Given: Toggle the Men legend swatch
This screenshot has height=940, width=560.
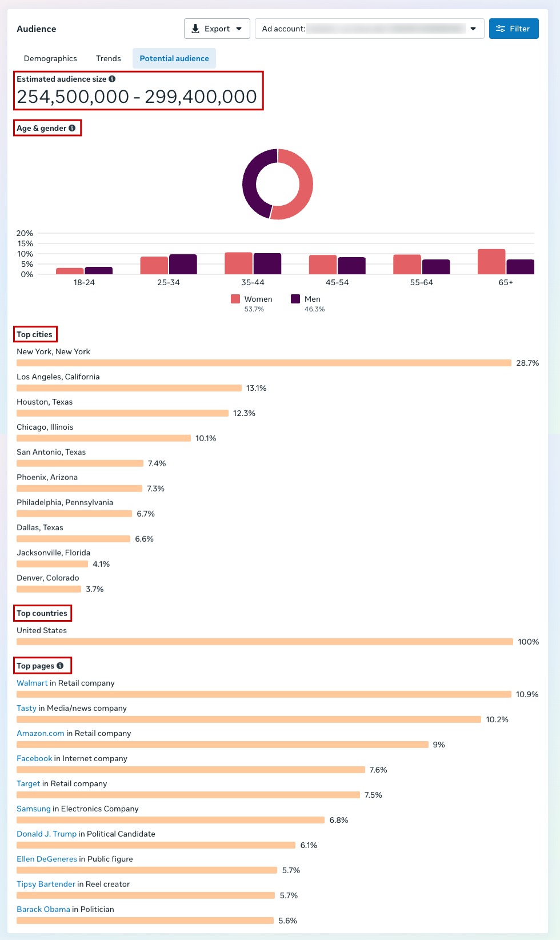Looking at the screenshot, I should pos(295,299).
